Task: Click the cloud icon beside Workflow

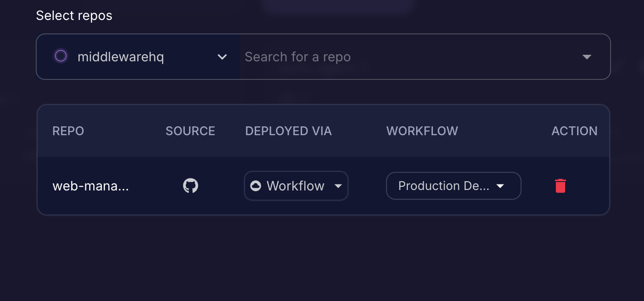Action: point(256,186)
